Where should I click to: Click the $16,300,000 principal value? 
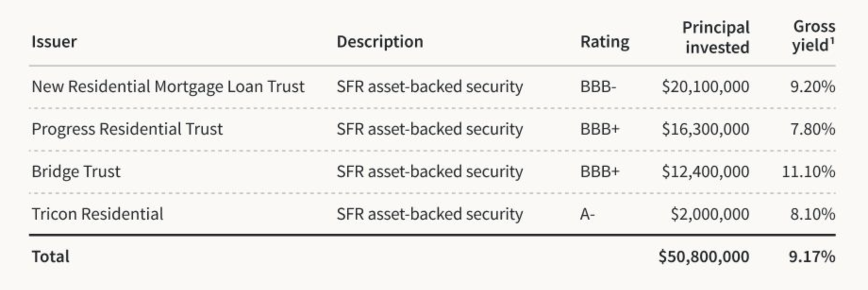pyautogui.click(x=705, y=129)
